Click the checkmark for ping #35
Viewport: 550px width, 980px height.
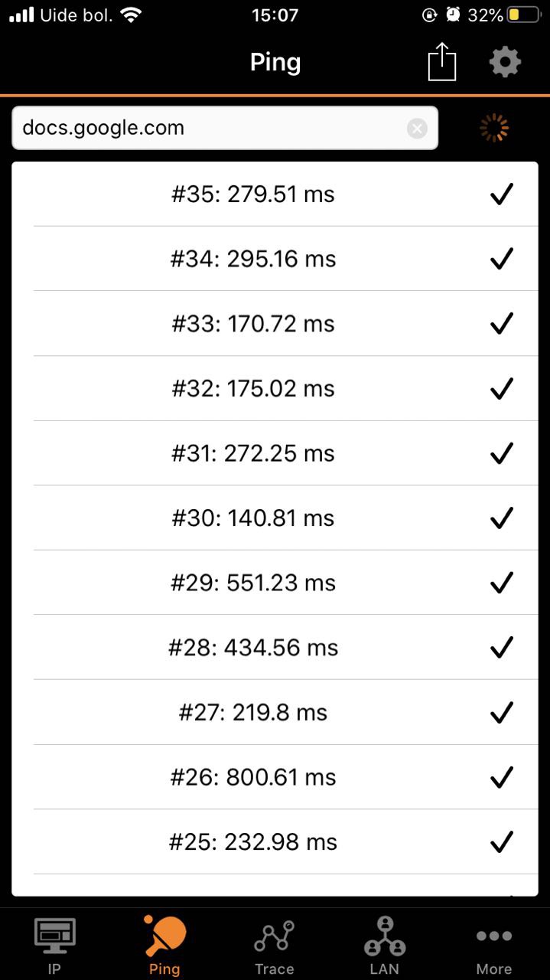pyautogui.click(x=501, y=194)
